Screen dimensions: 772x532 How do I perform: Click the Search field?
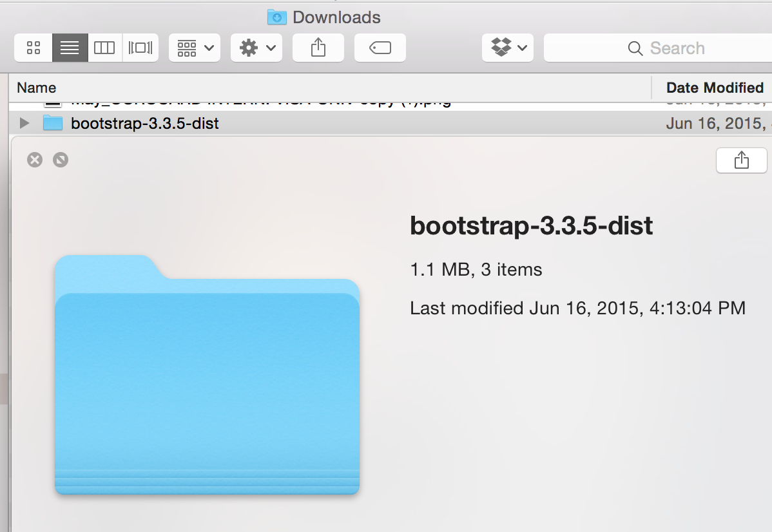tap(658, 48)
